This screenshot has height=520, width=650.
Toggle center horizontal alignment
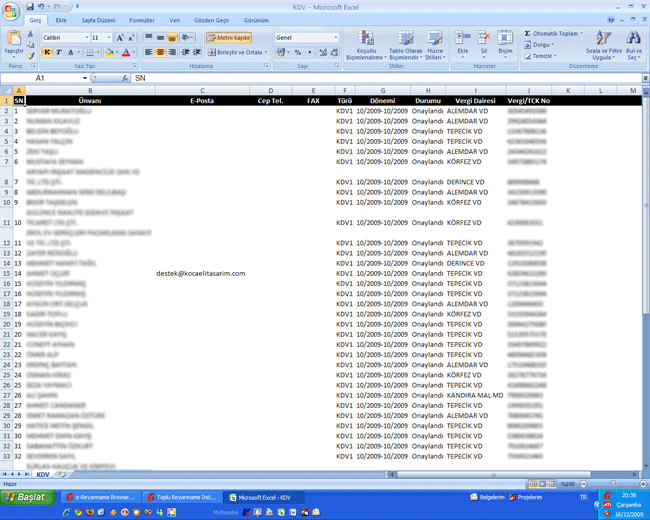[x=160, y=52]
